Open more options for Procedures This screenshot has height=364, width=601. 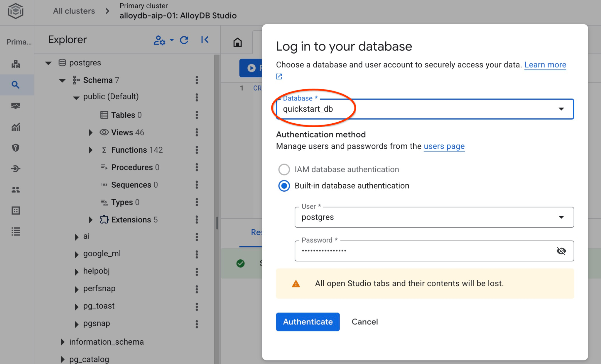point(197,167)
